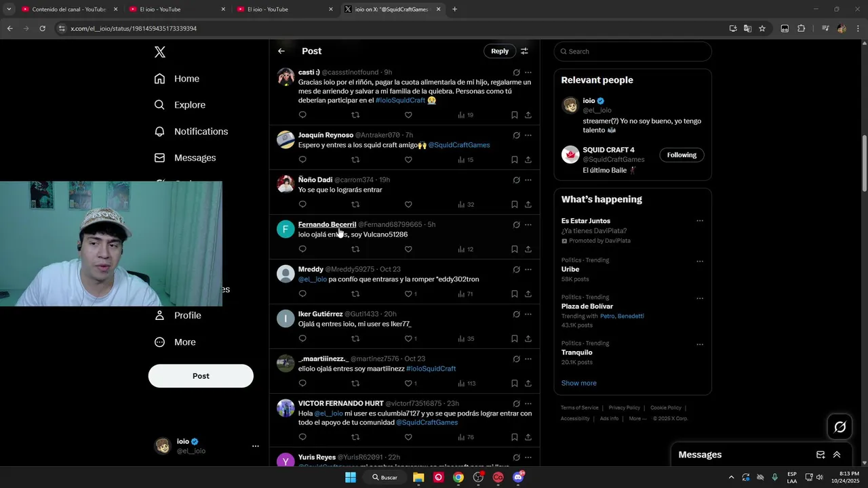This screenshot has width=868, height=488.
Task: Open more options on Joaquín Reynoso's reply
Action: [x=528, y=136]
